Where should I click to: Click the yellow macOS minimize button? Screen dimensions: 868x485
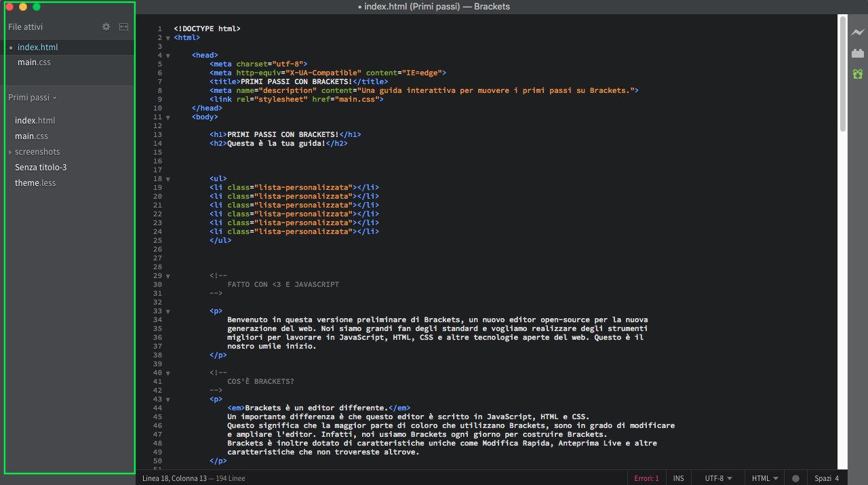coord(23,7)
